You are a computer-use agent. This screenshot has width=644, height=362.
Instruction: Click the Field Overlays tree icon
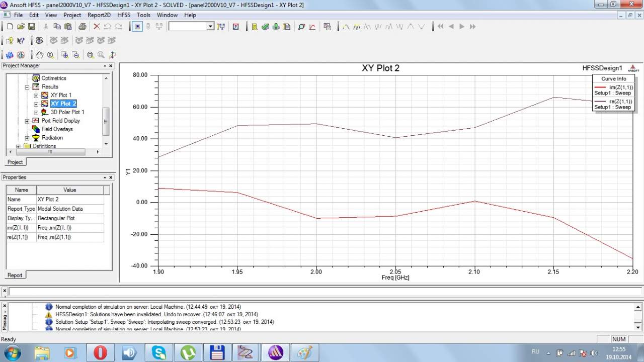(x=36, y=129)
